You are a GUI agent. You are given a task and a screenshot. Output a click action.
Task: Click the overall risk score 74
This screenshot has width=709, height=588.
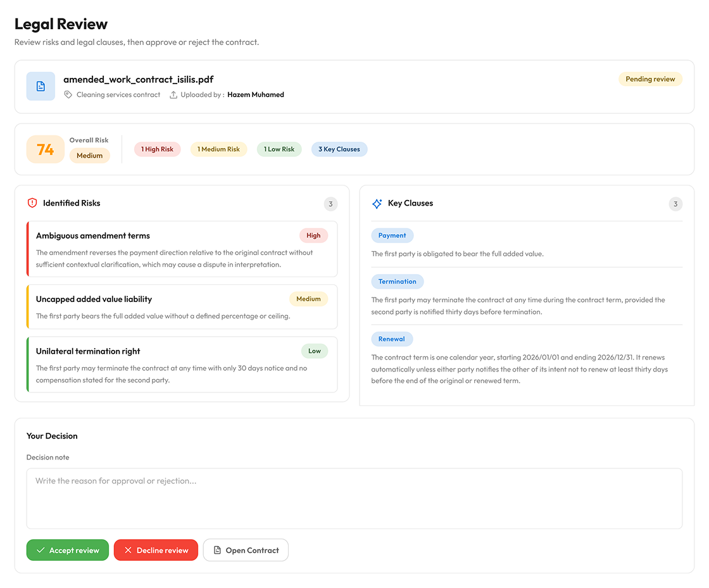coord(45,149)
